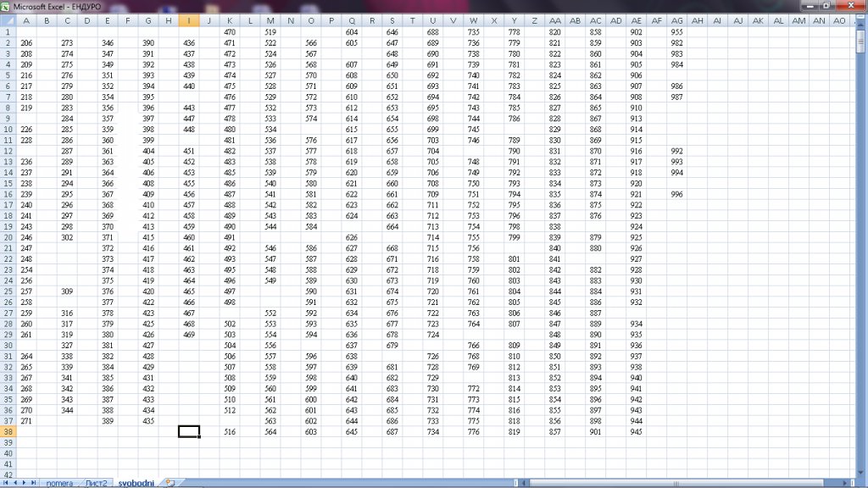Select the cell containing 955
Viewport: 868px width, 488px height.
(676, 32)
